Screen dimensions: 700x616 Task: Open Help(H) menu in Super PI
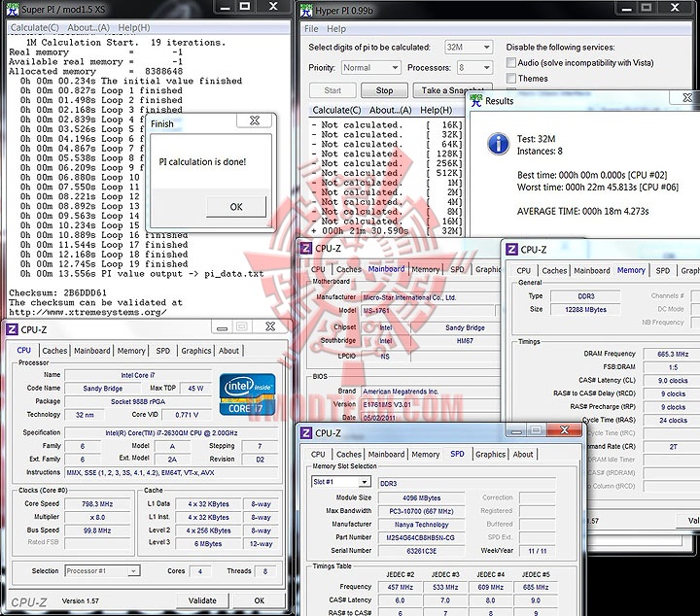click(133, 27)
